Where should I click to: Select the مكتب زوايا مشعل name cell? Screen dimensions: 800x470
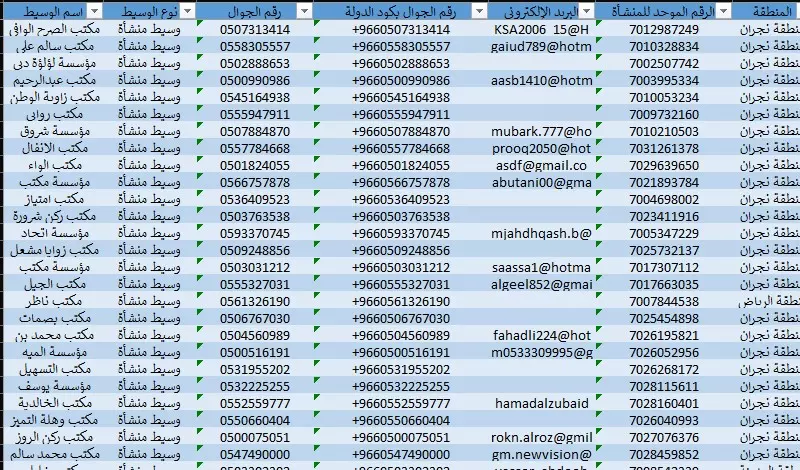point(53,250)
